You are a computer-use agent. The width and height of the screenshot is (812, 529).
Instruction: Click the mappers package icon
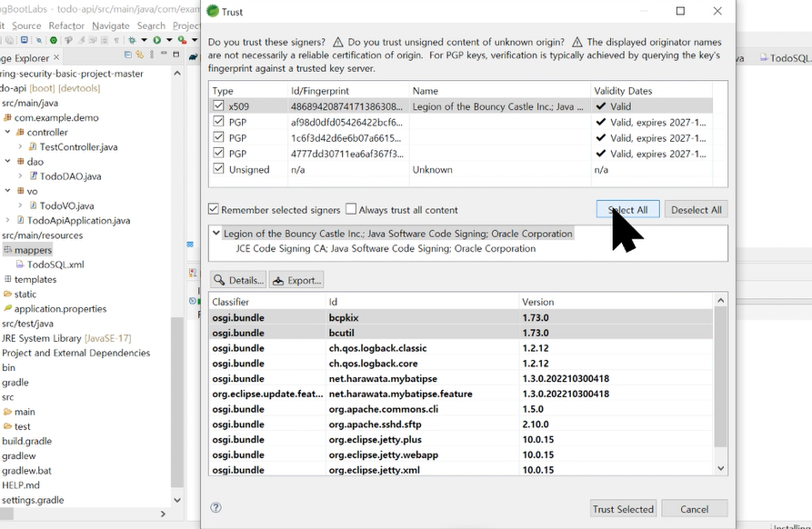(x=7, y=249)
